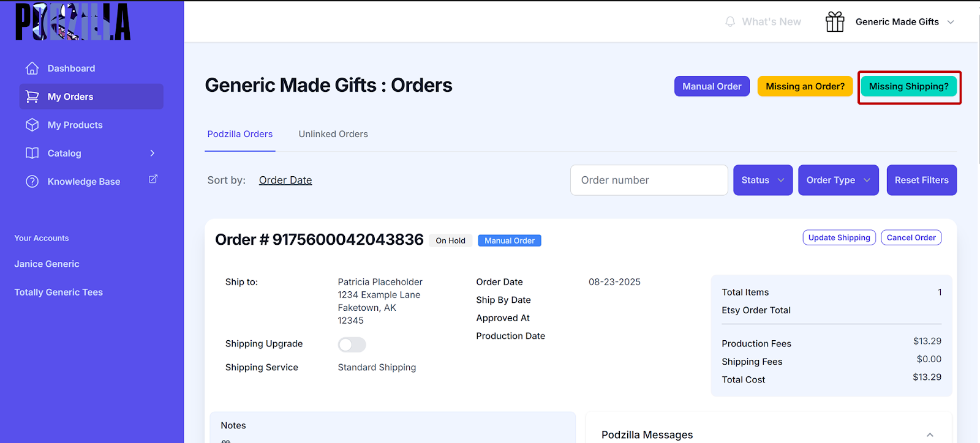Open Generic Made Gifts account dropdown

pyautogui.click(x=951, y=22)
